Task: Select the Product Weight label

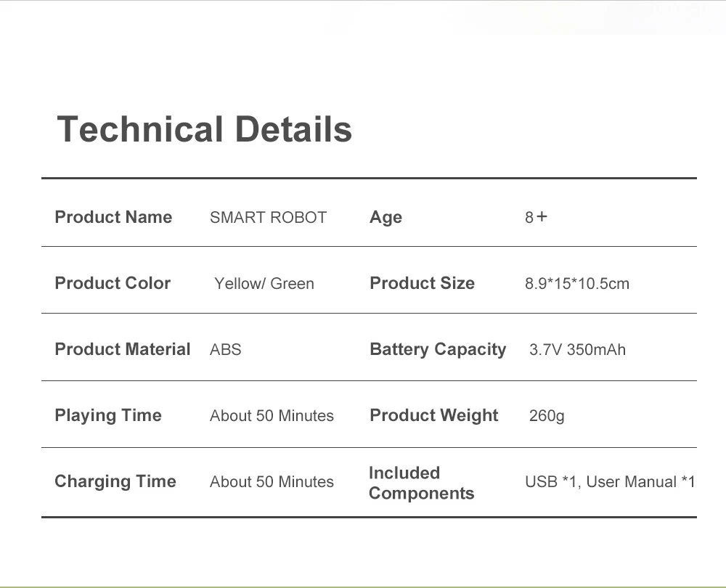Action: click(434, 416)
